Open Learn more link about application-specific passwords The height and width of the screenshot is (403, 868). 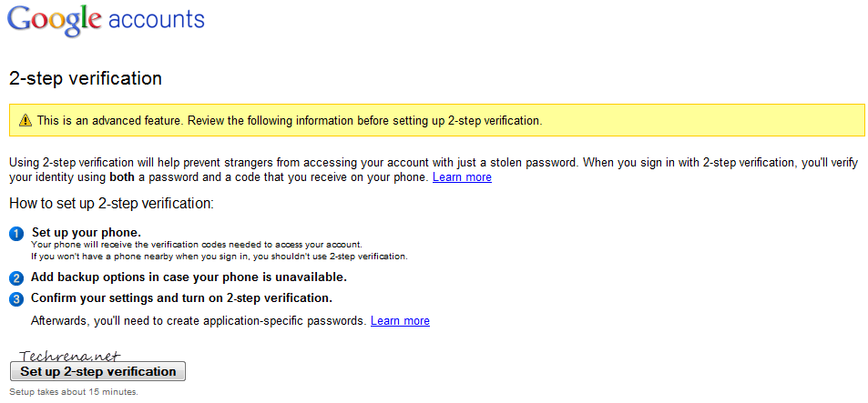click(x=400, y=320)
